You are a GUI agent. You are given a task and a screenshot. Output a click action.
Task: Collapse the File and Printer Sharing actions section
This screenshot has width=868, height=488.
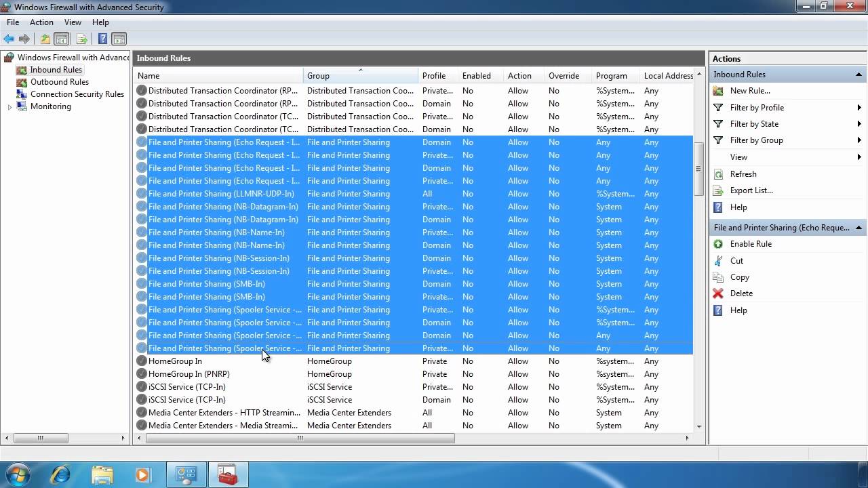(859, 228)
